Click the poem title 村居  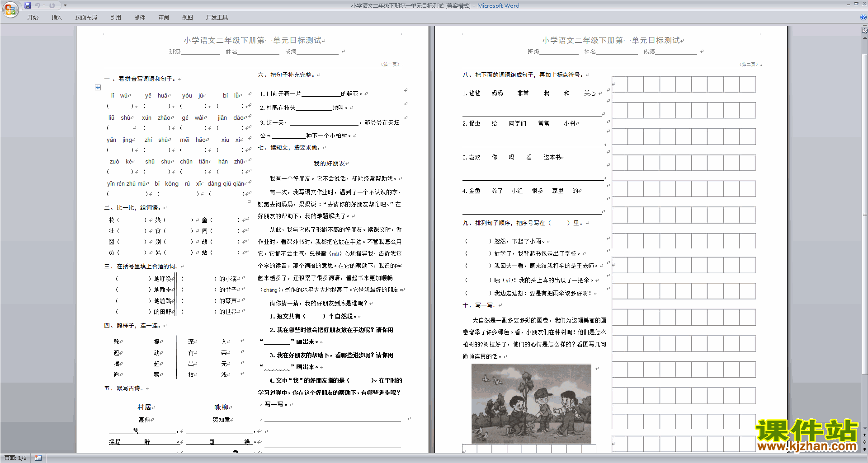click(144, 407)
